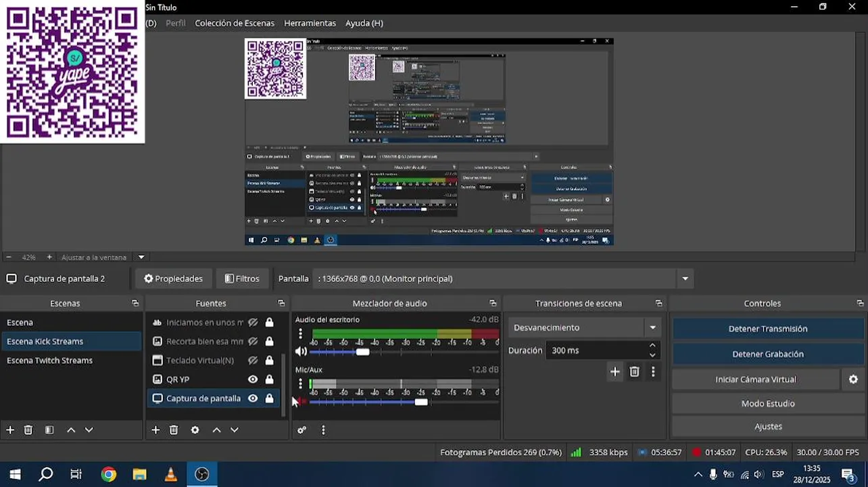Undock the Mezclador de audio panel

493,303
